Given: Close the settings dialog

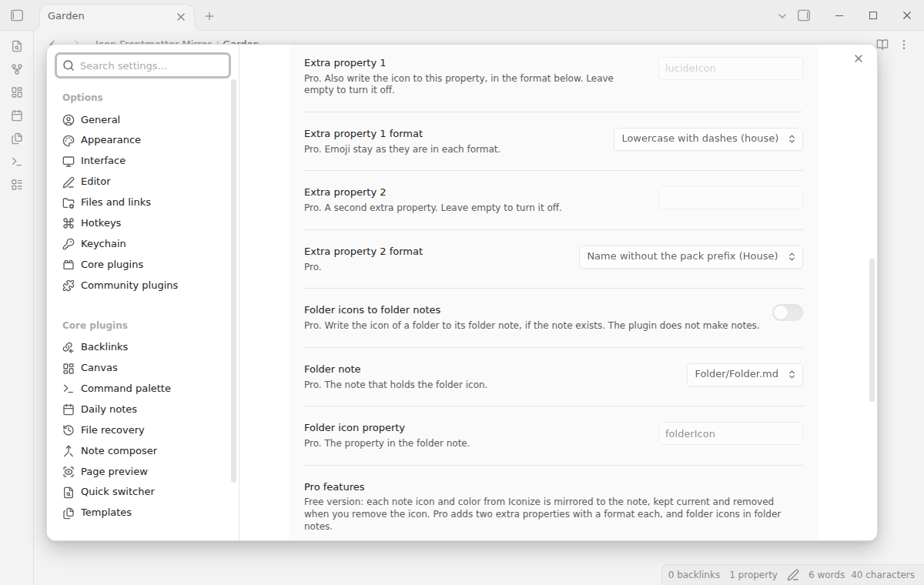Looking at the screenshot, I should coord(859,58).
